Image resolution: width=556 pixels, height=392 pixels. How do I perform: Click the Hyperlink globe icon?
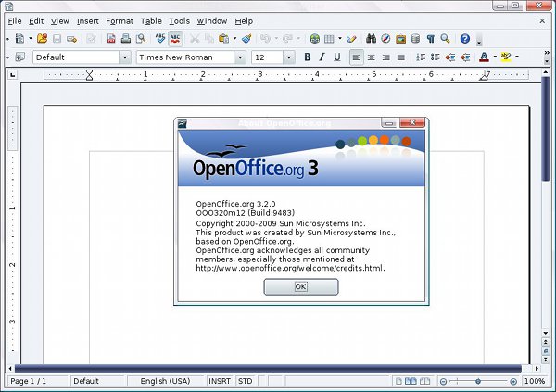(x=314, y=38)
